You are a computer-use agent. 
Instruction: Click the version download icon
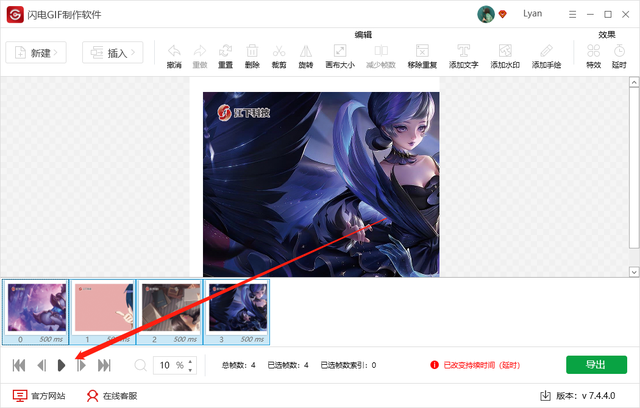tap(545, 395)
